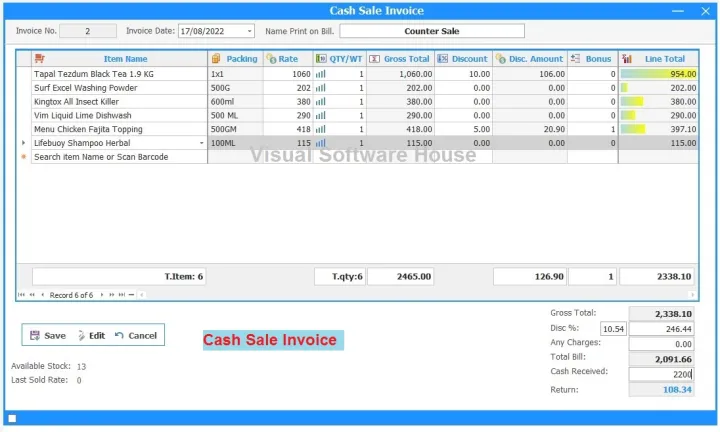Click the Cash Received field
This screenshot has width=720, height=432.
661,374
